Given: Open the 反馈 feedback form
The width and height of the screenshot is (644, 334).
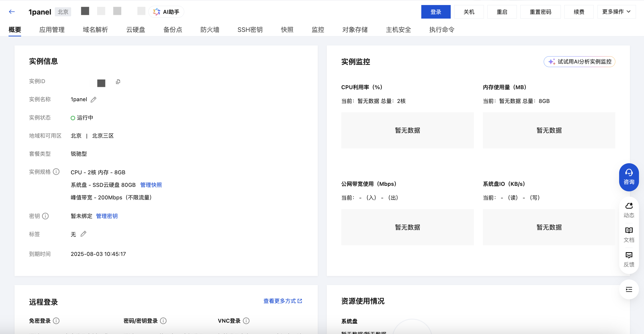Looking at the screenshot, I should tap(629, 260).
